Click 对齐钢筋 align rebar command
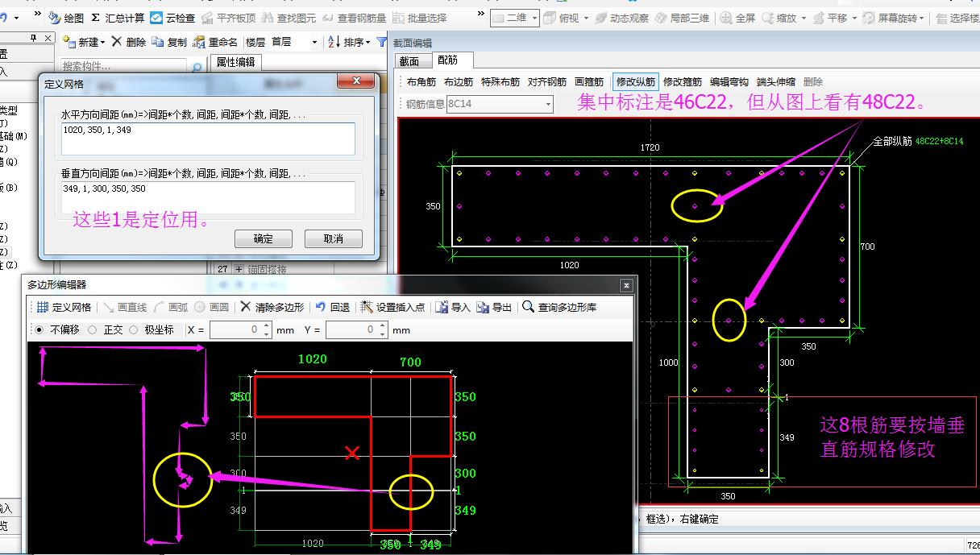This screenshot has height=555, width=980. 547,82
